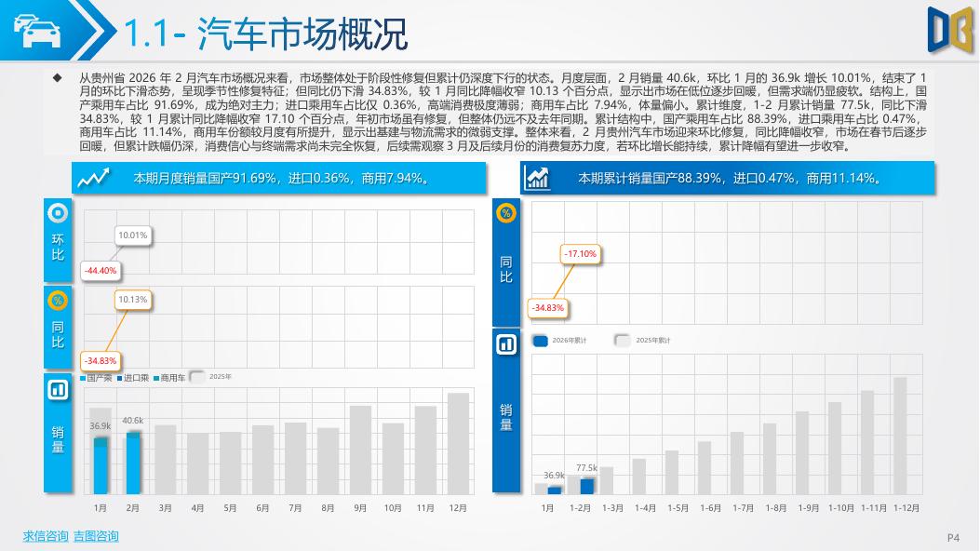The image size is (980, 551).
Task: Select the gray 9月 bar in monthly chart
Action: pos(360,450)
